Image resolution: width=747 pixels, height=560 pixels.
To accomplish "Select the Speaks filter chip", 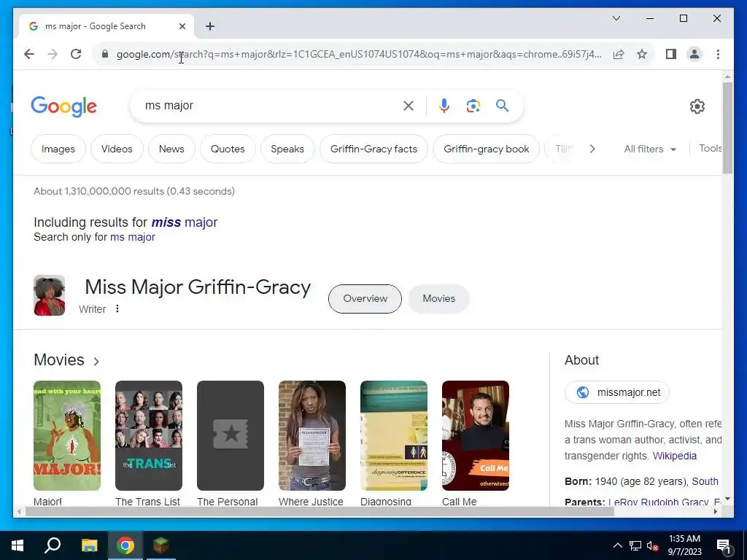I will 287,149.
